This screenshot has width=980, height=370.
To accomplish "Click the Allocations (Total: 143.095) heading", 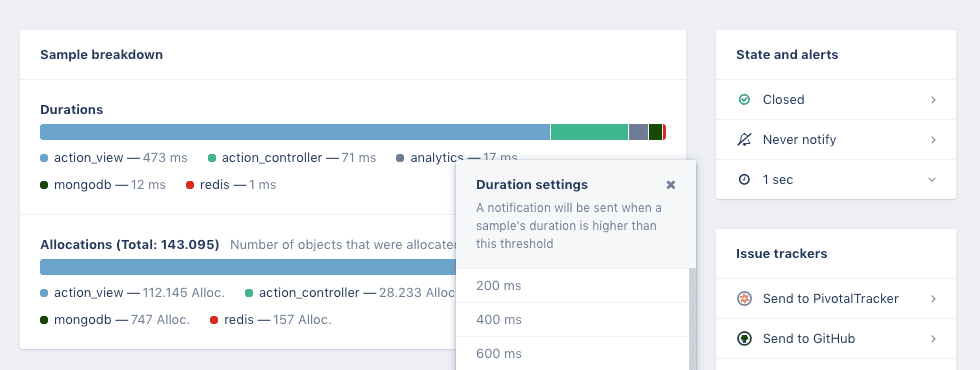I will coord(129,244).
